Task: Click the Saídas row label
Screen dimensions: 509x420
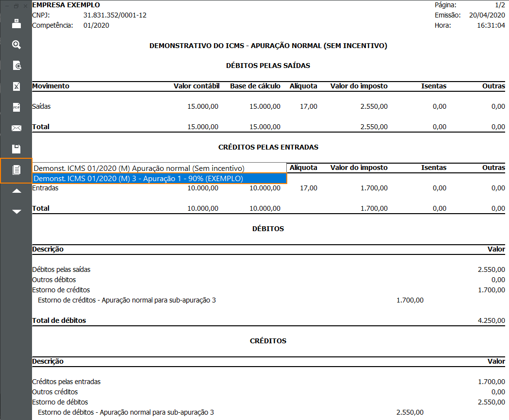Action: click(41, 106)
